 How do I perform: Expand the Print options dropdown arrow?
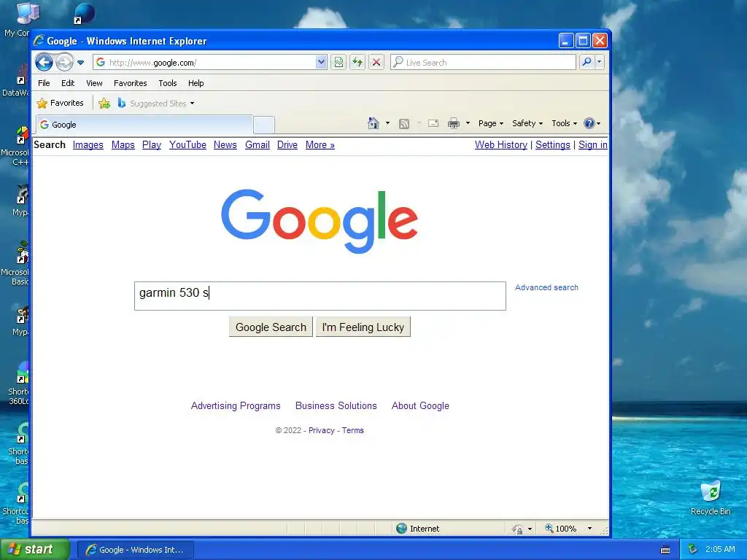pyautogui.click(x=468, y=123)
